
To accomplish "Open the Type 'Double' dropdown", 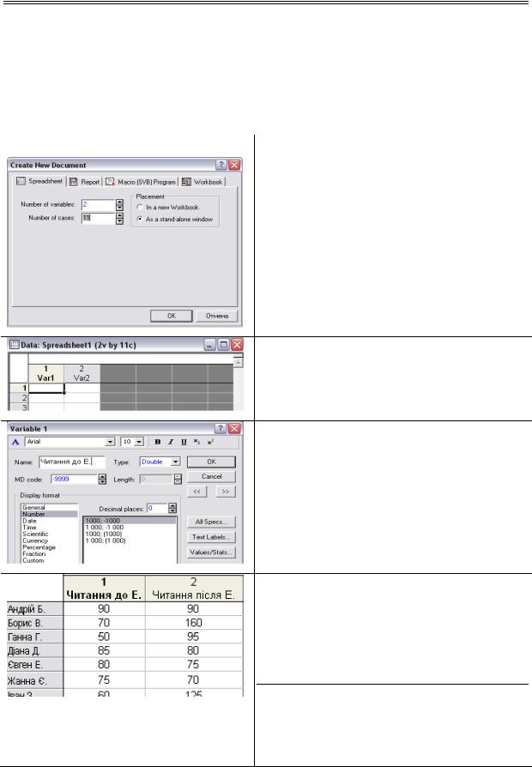I will tap(176, 462).
